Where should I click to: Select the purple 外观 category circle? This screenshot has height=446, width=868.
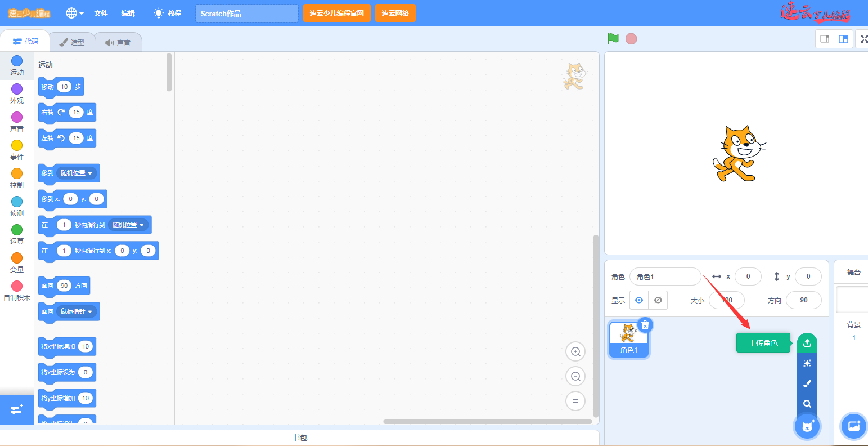tap(17, 89)
